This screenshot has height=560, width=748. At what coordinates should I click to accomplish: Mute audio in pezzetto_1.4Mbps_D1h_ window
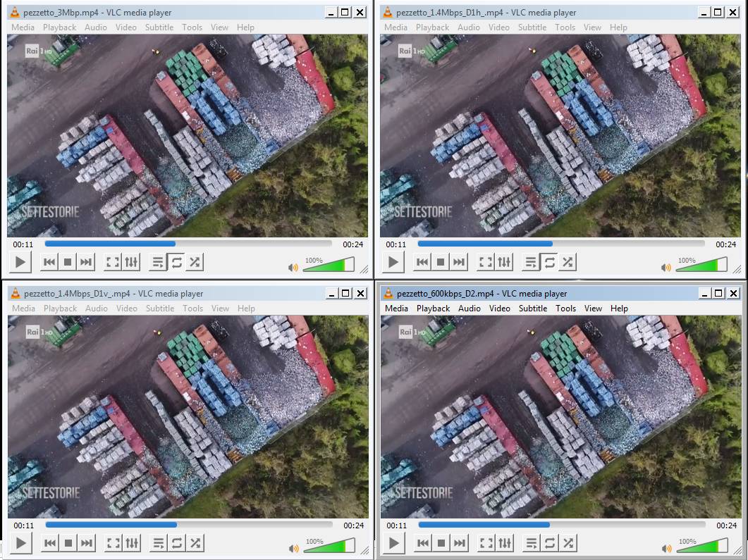(666, 268)
